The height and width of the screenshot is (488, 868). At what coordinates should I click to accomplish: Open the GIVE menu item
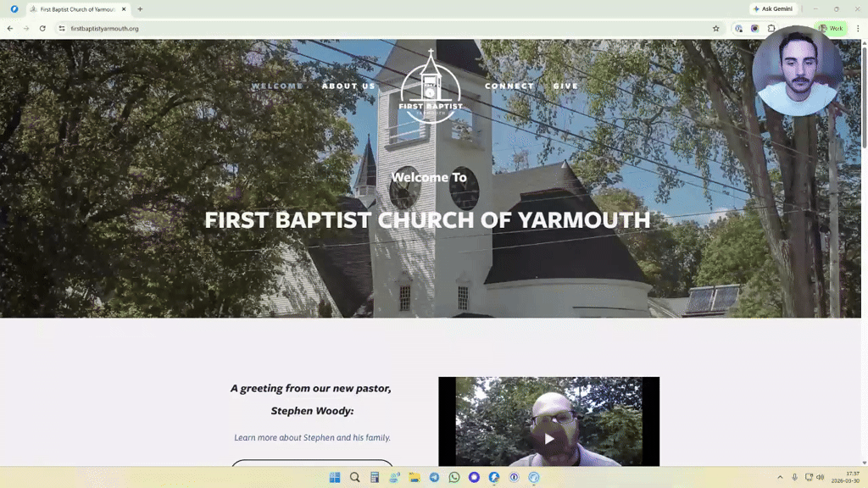pyautogui.click(x=565, y=86)
